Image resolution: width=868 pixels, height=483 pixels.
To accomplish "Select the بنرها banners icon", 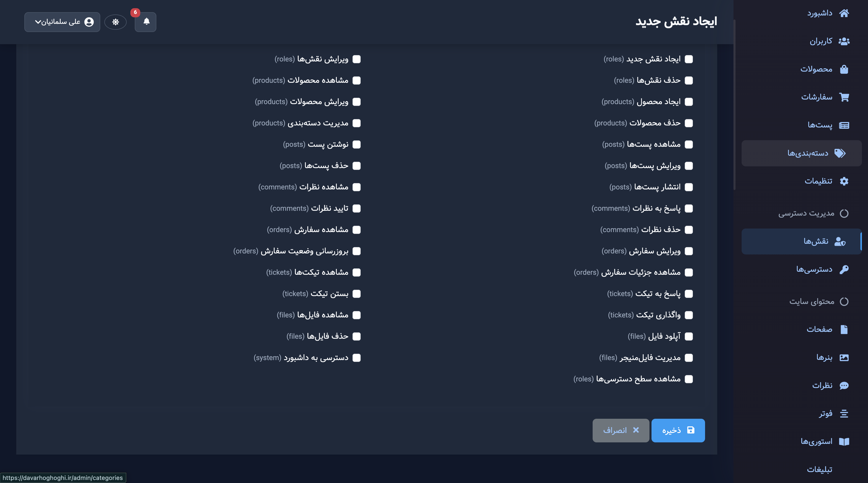I will click(844, 357).
